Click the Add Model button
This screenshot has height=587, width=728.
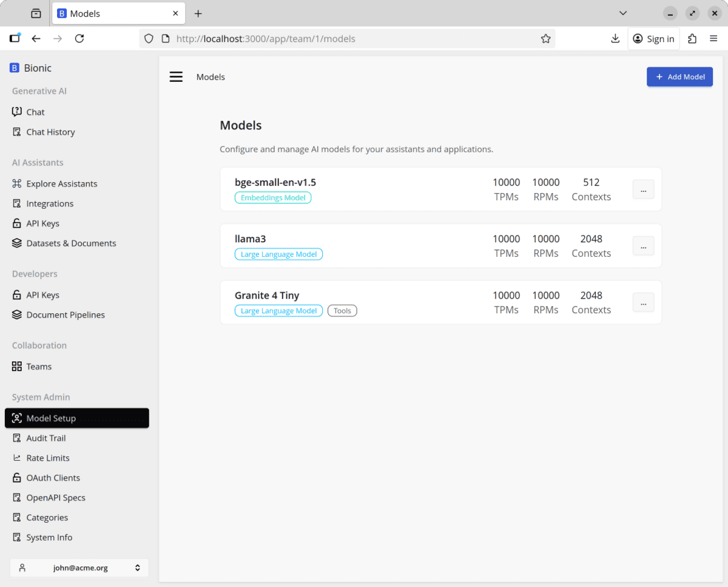pyautogui.click(x=679, y=77)
